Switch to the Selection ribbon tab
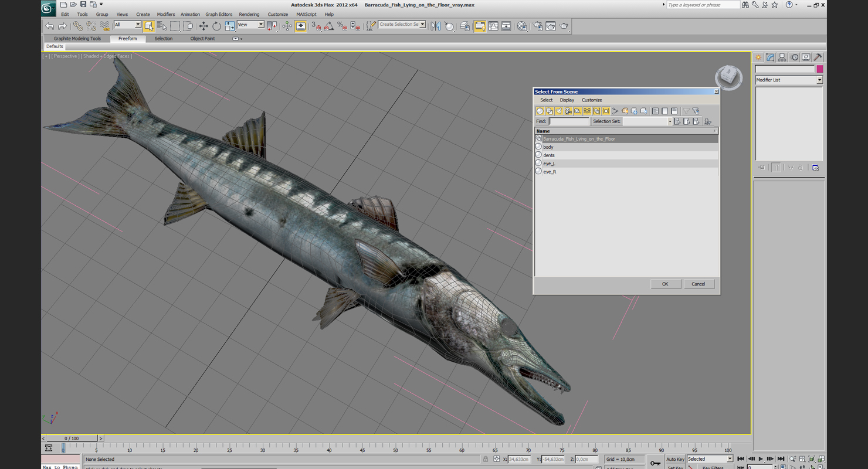The height and width of the screenshot is (469, 868). pos(164,39)
